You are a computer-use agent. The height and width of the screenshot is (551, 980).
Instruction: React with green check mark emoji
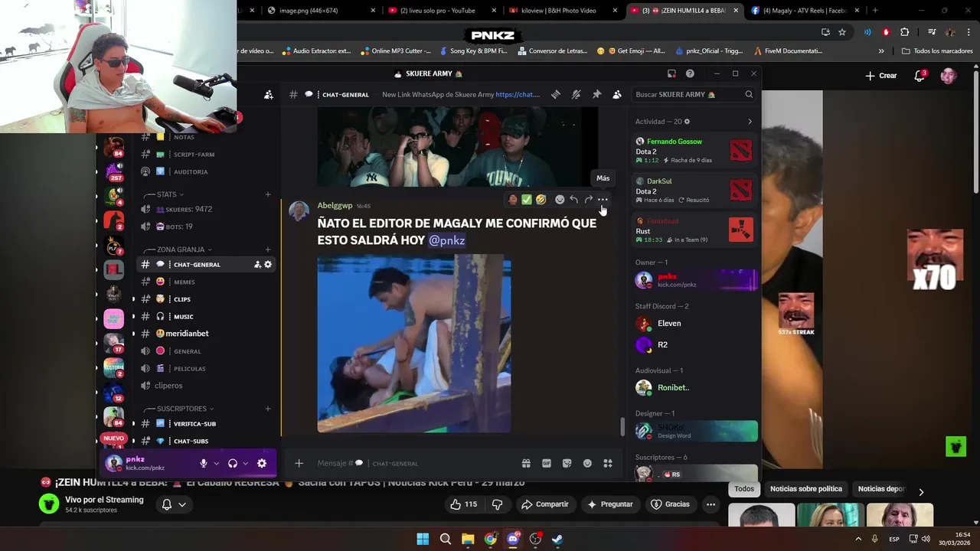527,200
